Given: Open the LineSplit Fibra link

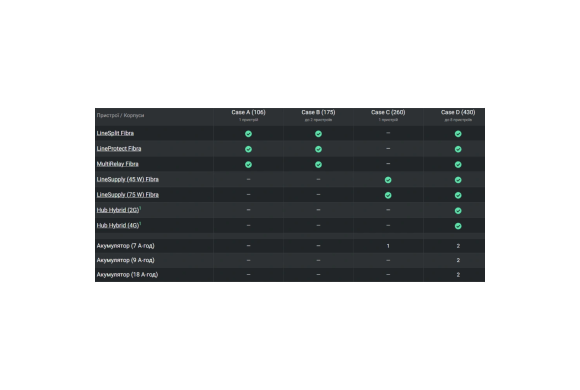Looking at the screenshot, I should pos(115,133).
